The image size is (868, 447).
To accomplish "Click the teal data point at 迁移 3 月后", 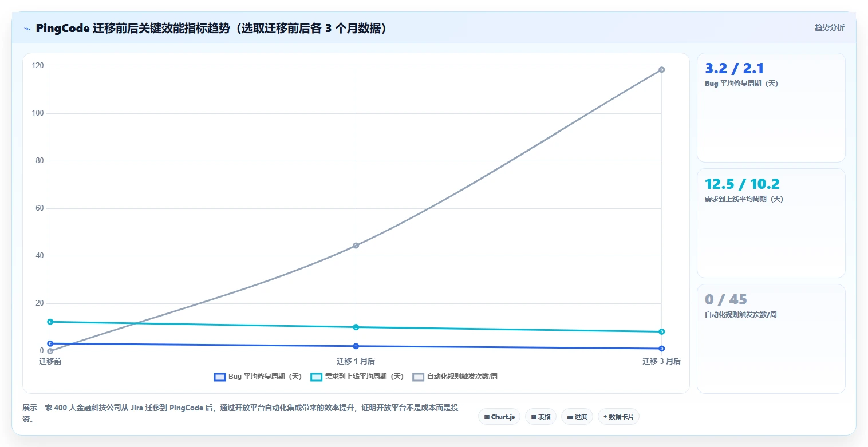I will [661, 331].
